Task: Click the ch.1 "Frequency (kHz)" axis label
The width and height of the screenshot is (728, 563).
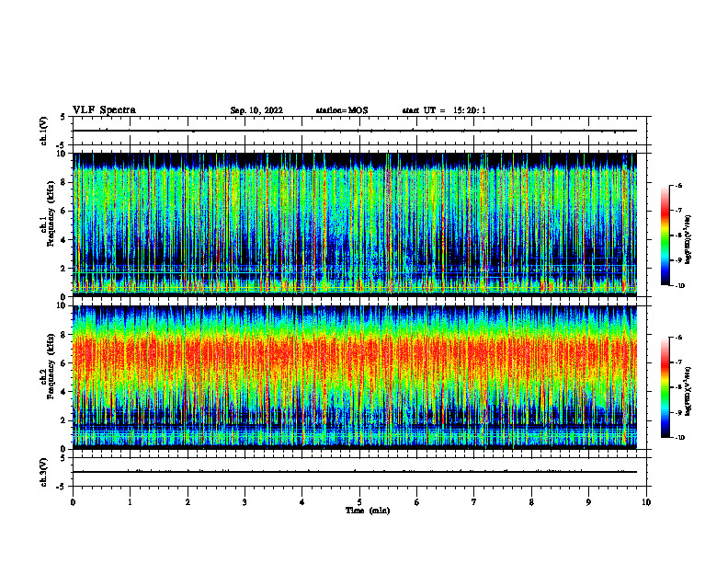Action: point(51,212)
